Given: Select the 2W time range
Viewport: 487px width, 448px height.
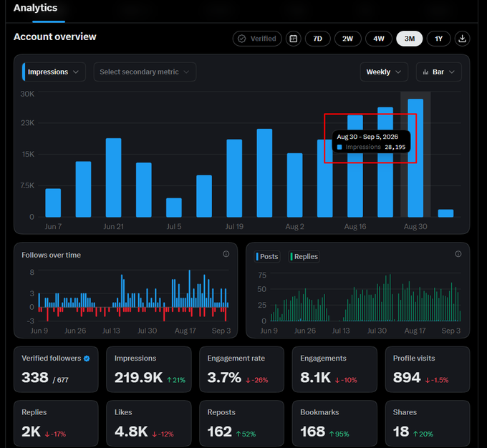Looking at the screenshot, I should click(348, 39).
